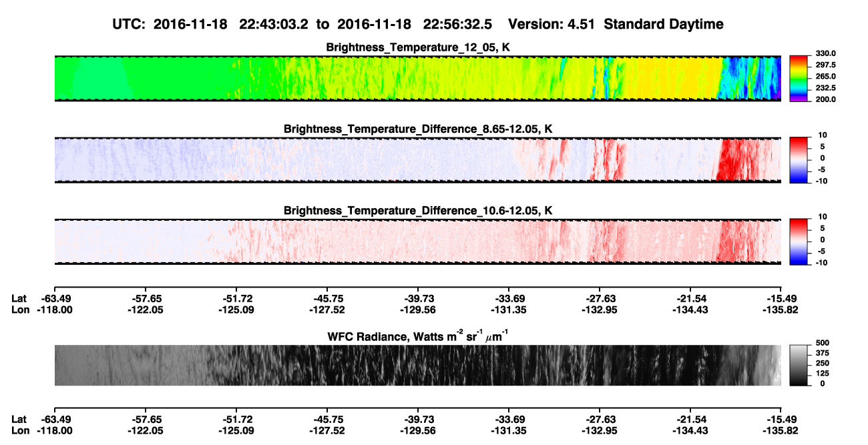Click 'Version: 4.51' in the header

[x=552, y=24]
